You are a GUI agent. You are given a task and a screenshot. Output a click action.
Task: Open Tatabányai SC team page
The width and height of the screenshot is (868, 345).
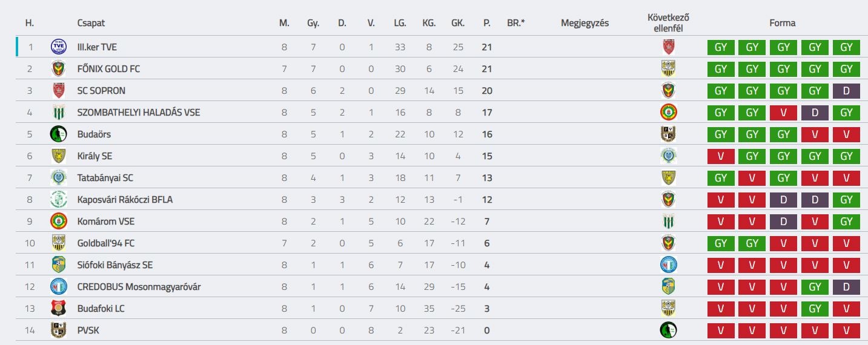105,177
